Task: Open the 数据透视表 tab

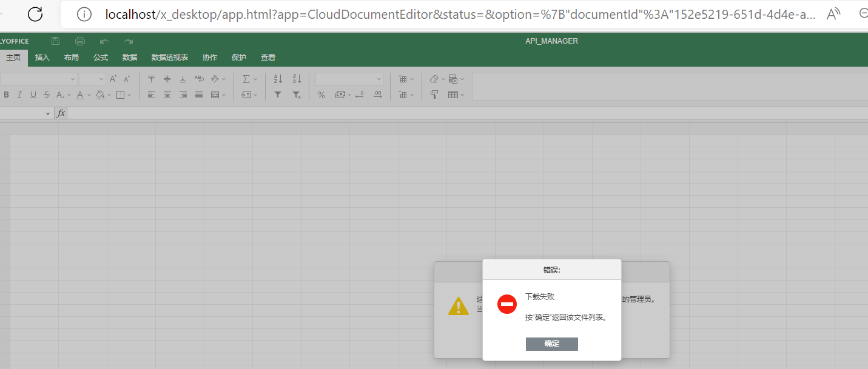Action: click(x=170, y=58)
